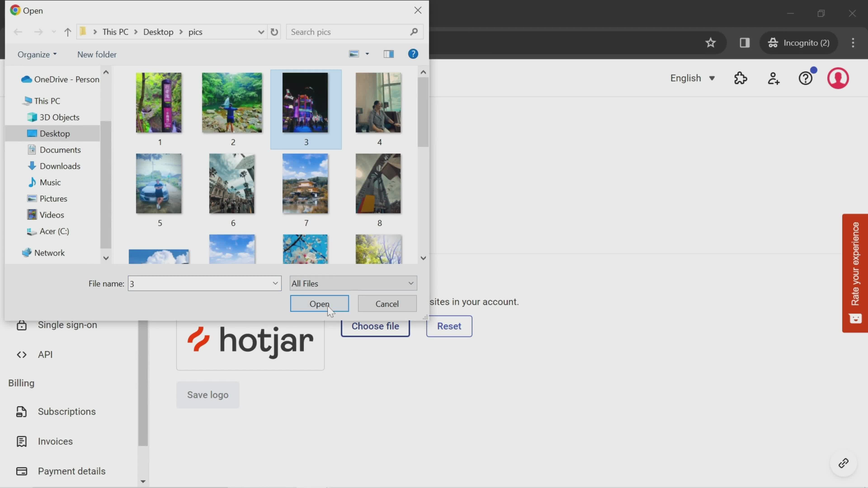Click file list scroll down arrow
Screen dimensions: 868x488
(x=423, y=258)
